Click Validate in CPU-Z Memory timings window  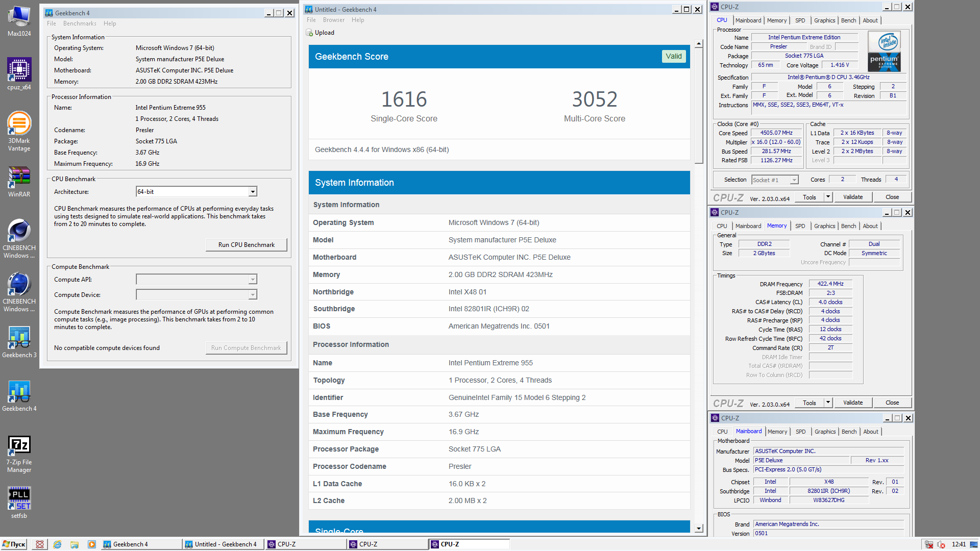(853, 403)
